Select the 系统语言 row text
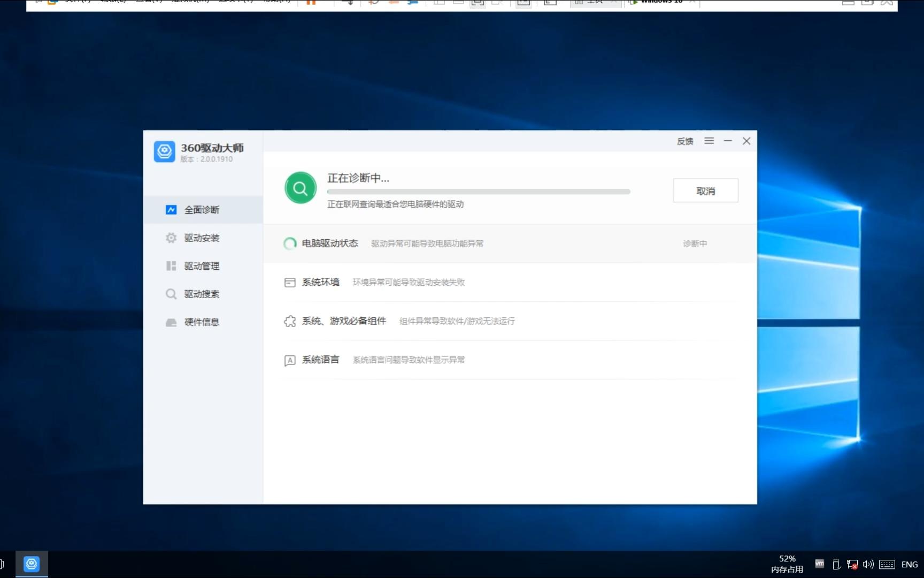 [321, 360]
